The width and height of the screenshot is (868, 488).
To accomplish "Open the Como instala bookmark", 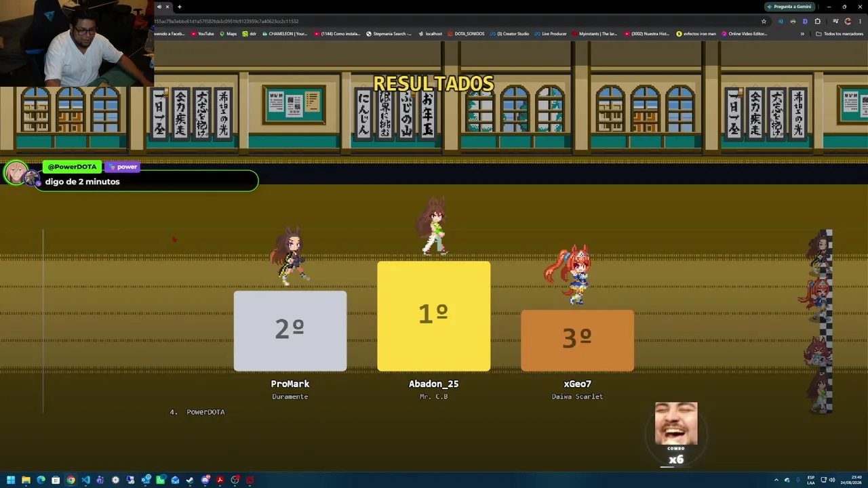I will 337,34.
